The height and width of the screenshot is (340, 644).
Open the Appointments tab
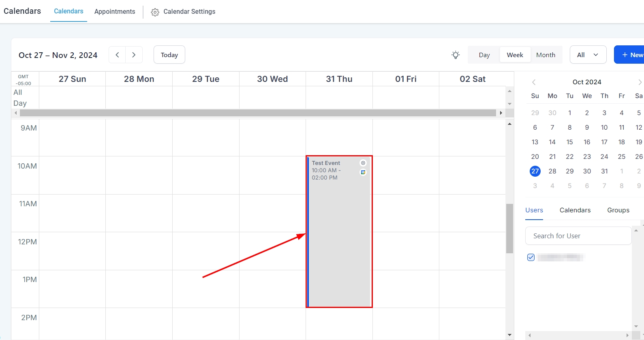click(115, 12)
